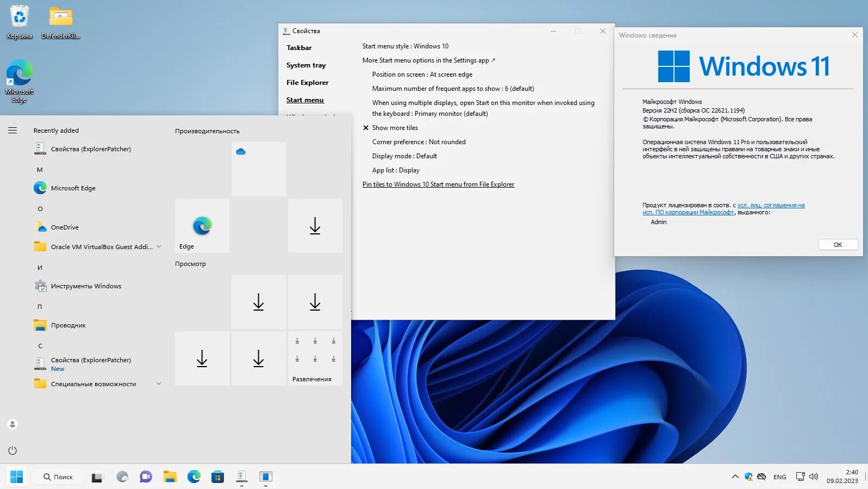868x489 pixels.
Task: Open Windows Security tray icon
Action: (748, 476)
